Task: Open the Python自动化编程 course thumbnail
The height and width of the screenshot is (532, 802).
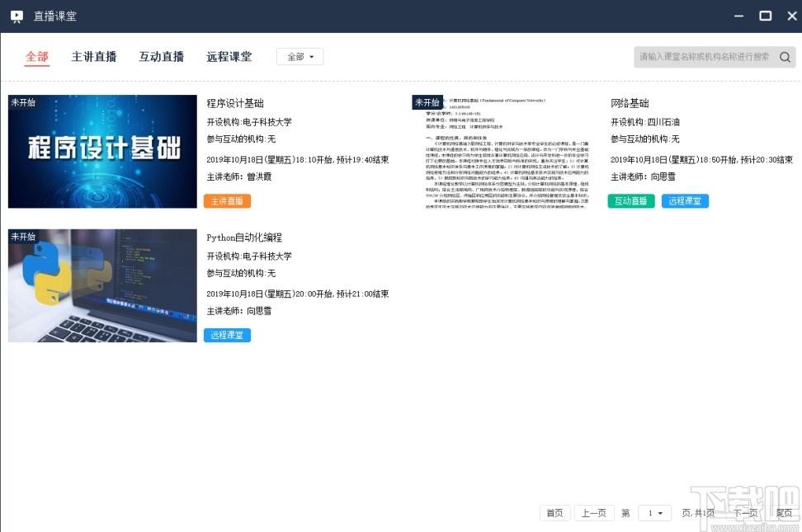Action: point(102,285)
